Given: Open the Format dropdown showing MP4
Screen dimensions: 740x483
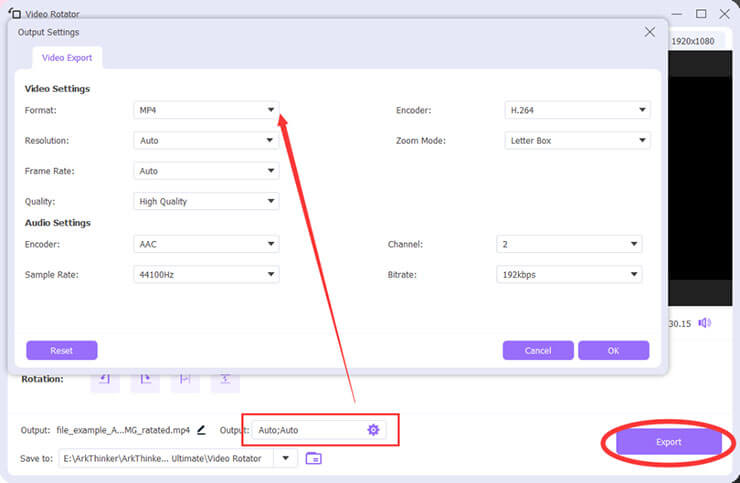Looking at the screenshot, I should click(x=206, y=110).
